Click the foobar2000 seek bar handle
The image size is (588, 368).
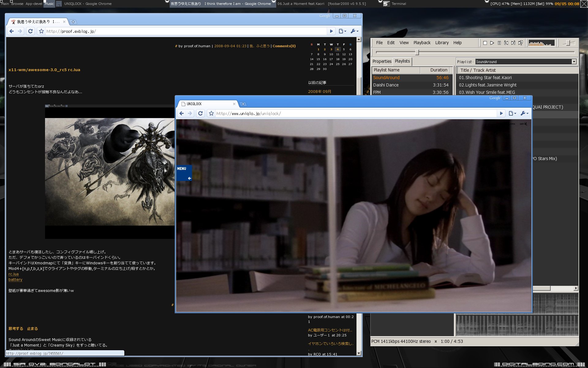(x=417, y=52)
